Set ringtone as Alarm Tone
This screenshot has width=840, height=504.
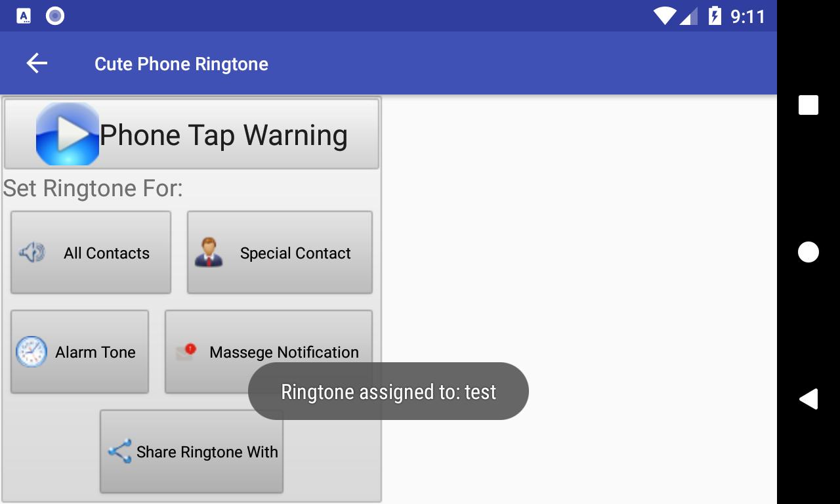(79, 352)
